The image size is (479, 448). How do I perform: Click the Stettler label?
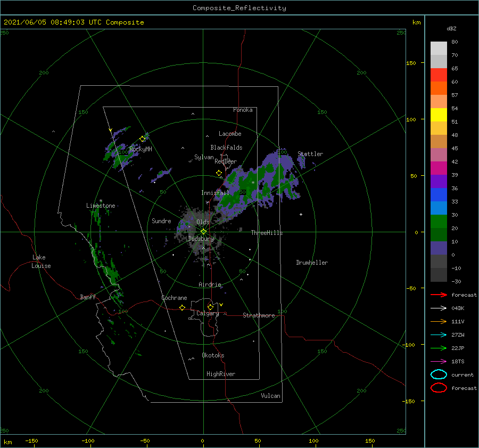(310, 154)
